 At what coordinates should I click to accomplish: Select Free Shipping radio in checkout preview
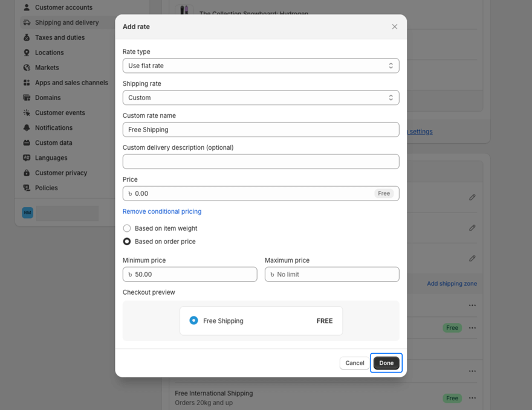click(x=193, y=321)
